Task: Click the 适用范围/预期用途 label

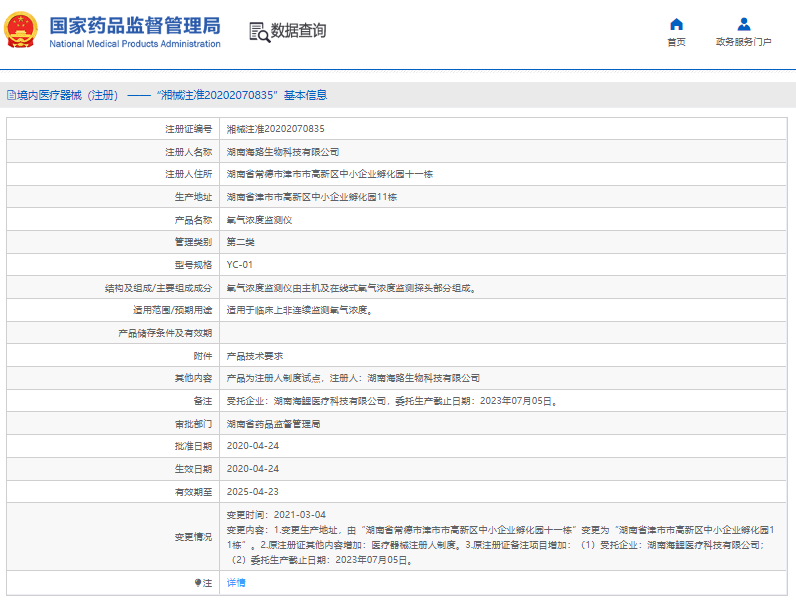Action: coord(173,310)
